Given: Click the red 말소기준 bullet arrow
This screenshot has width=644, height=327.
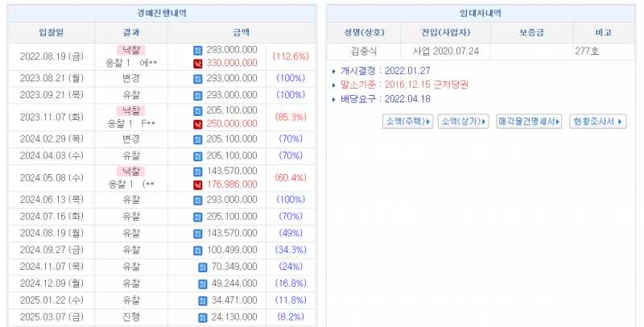Looking at the screenshot, I should (334, 85).
